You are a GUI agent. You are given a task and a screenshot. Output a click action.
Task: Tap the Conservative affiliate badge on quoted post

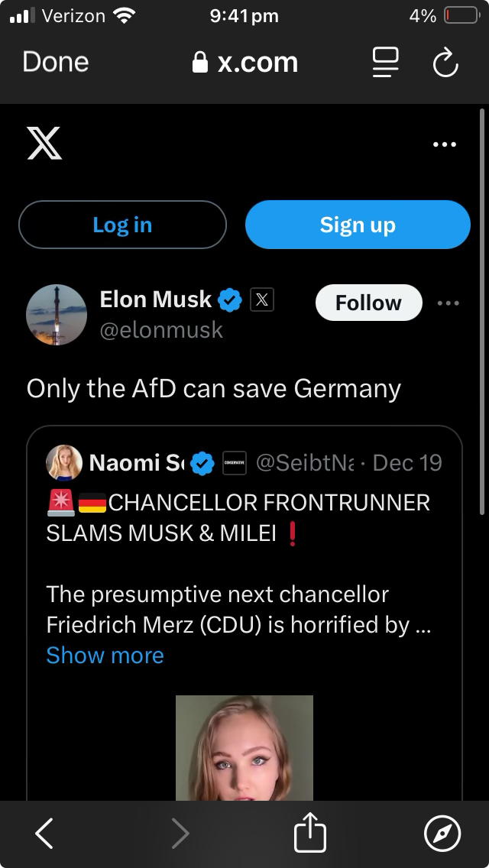[x=235, y=463]
